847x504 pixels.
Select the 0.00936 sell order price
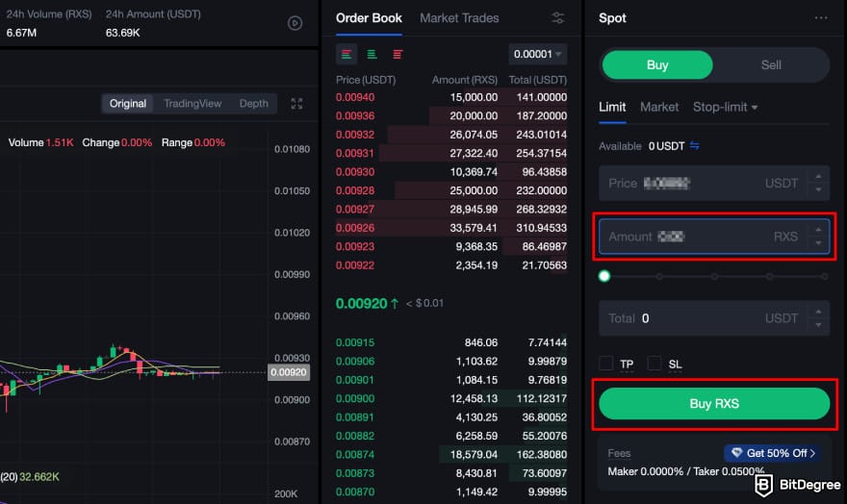(355, 115)
